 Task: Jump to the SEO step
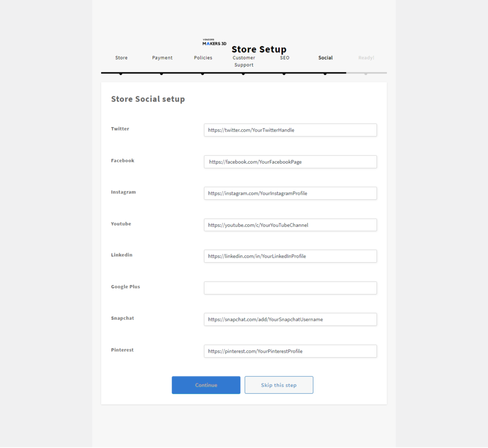coord(285,58)
